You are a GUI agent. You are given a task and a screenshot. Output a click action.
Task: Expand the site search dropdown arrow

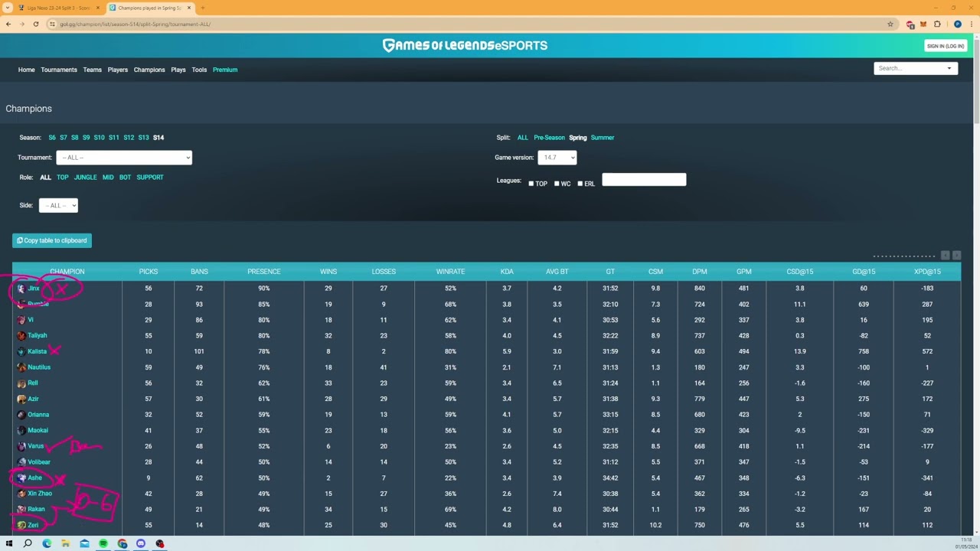pyautogui.click(x=949, y=68)
